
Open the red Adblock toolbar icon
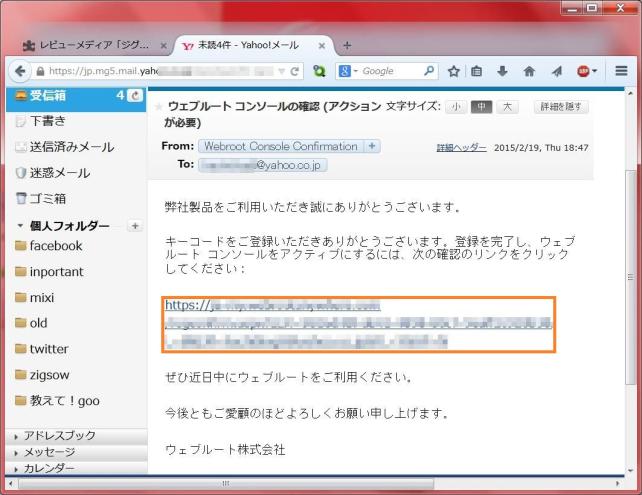tap(583, 72)
